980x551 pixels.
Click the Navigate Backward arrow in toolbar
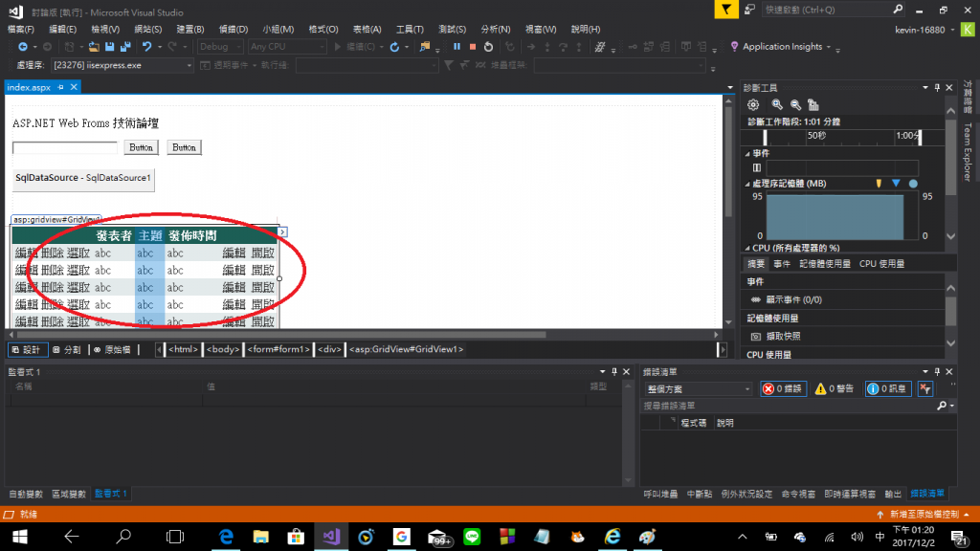tap(23, 47)
